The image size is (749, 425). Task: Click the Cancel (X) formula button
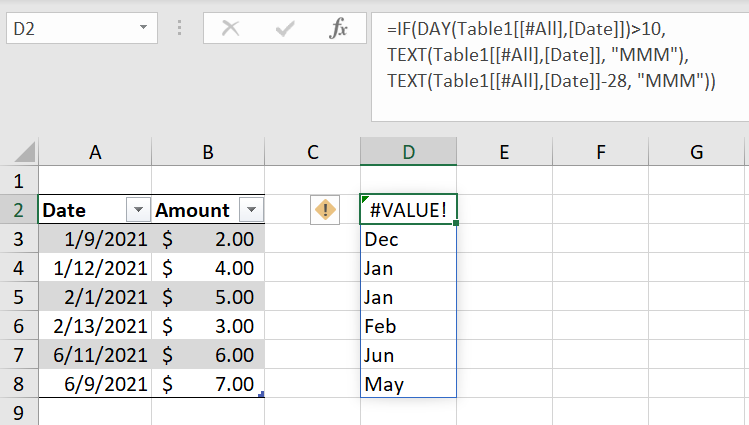coord(231,29)
